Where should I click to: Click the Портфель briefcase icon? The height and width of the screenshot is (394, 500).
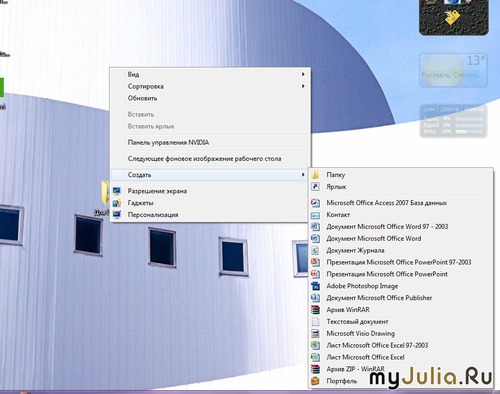(315, 381)
